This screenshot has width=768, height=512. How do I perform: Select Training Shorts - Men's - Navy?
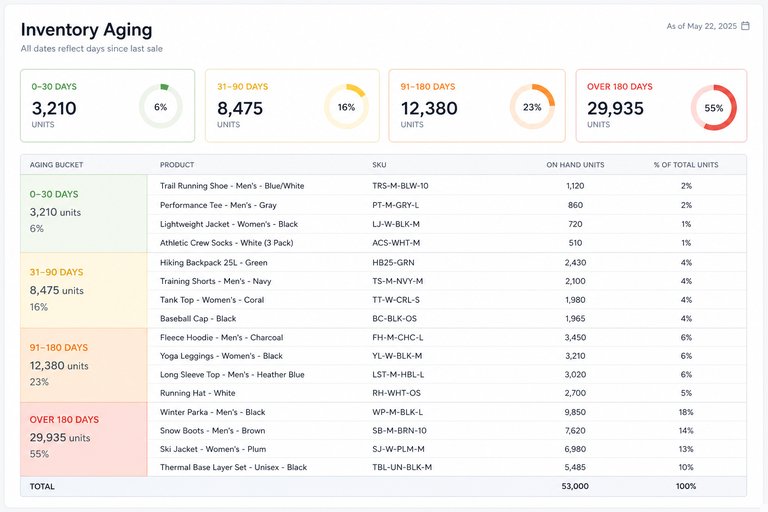pos(215,281)
